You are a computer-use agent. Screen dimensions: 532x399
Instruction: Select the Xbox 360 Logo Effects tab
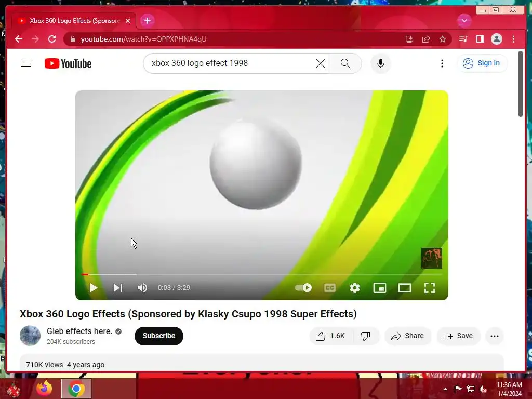[74, 21]
